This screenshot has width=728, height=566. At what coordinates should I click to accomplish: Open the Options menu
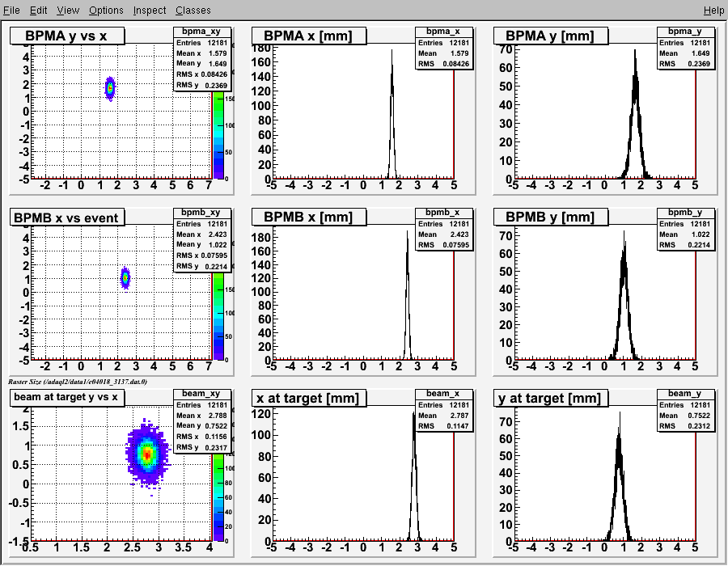tap(106, 11)
